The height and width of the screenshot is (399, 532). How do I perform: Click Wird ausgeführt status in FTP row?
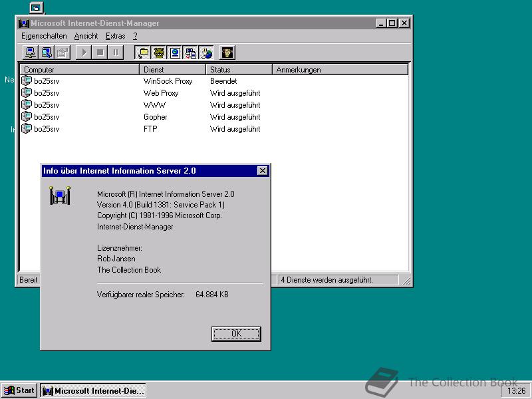click(x=235, y=129)
